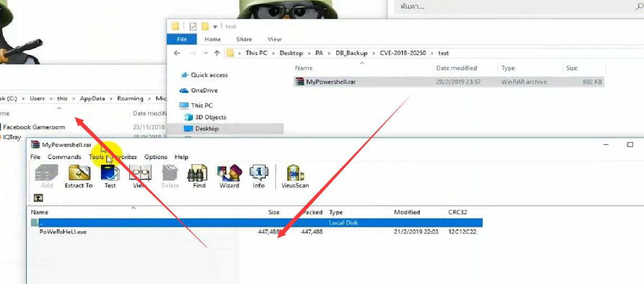Open the Options menu in WinRAR
The width and height of the screenshot is (644, 284).
(155, 157)
